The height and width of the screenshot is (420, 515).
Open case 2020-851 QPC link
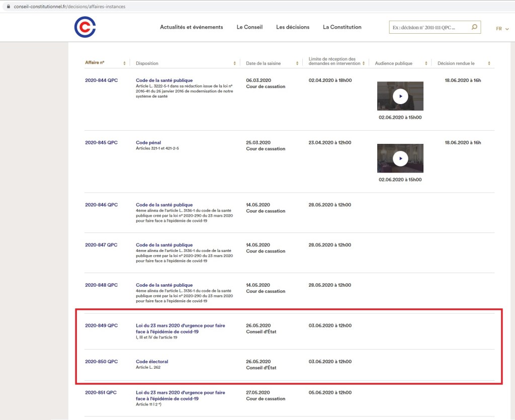[101, 392]
